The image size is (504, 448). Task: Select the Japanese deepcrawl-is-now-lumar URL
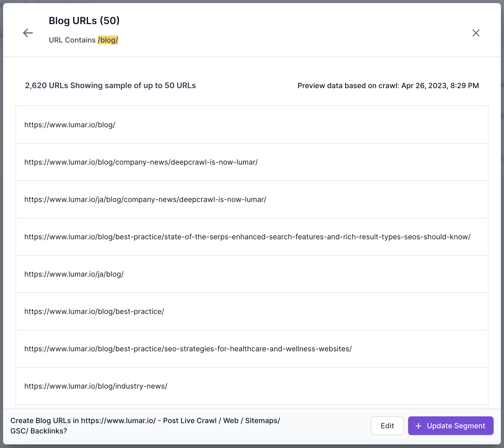pos(145,200)
